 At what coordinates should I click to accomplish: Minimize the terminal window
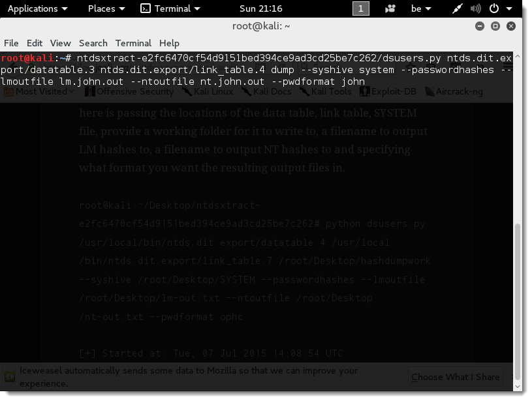pos(480,26)
